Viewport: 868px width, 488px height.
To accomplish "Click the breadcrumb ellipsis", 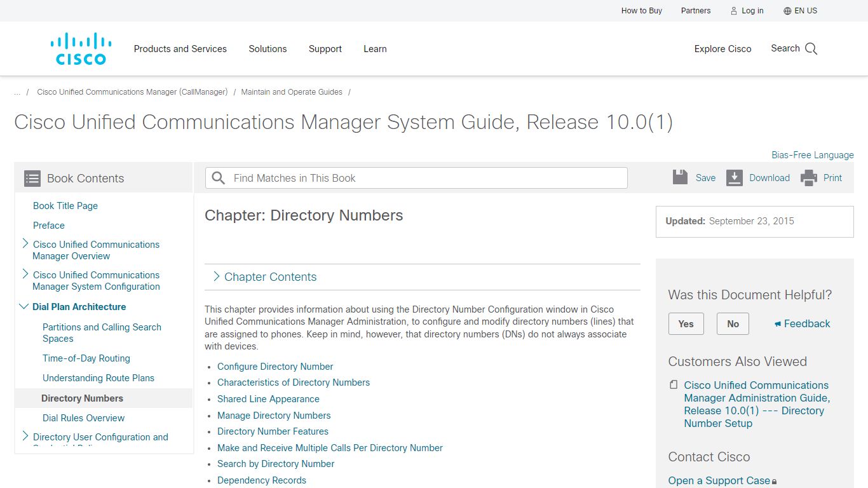I will pos(17,92).
